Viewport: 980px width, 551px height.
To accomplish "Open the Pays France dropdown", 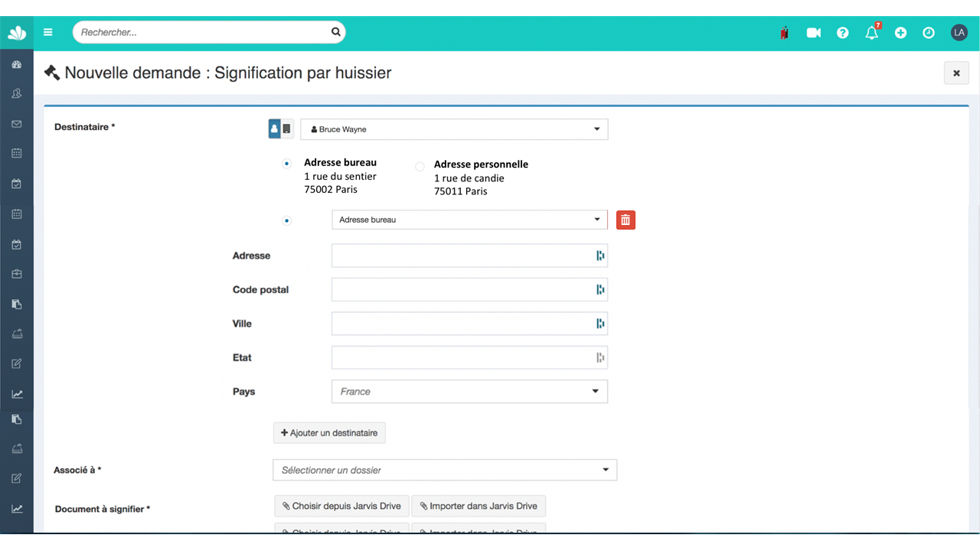I will 469,391.
